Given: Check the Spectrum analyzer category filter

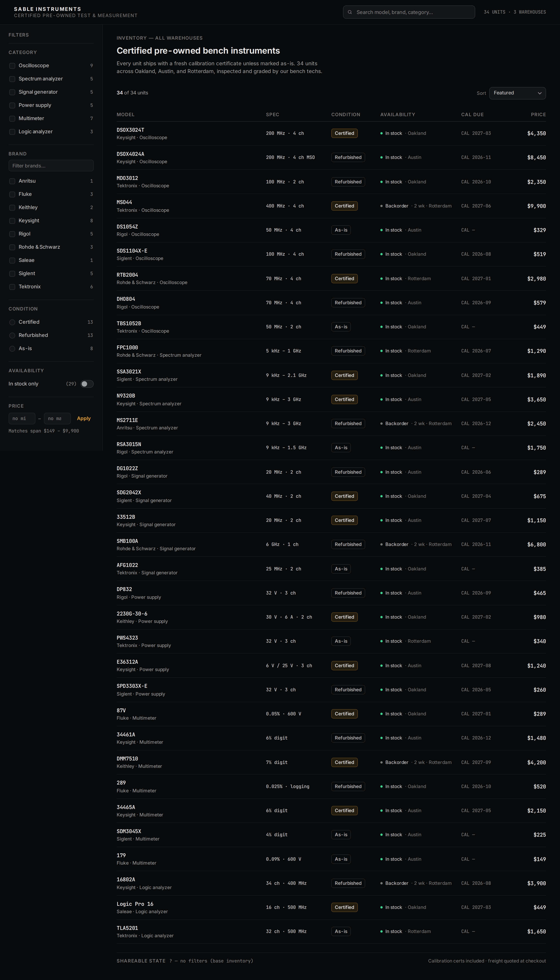Looking at the screenshot, I should coord(12,79).
